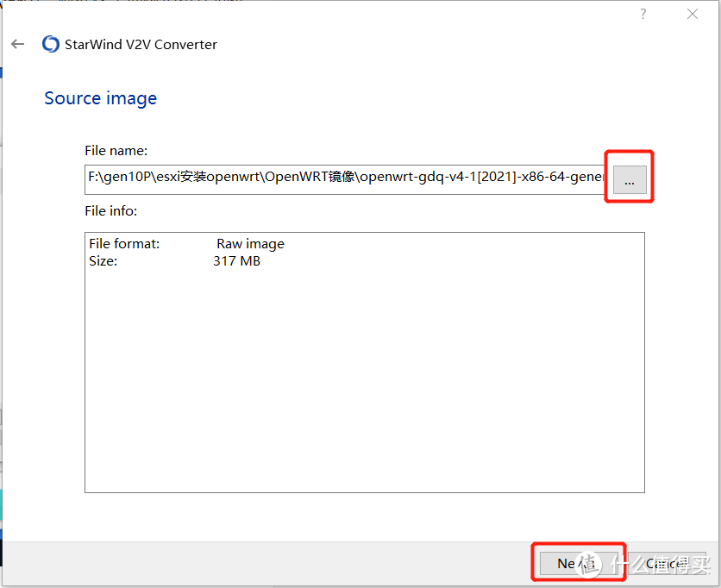Click the blue strip icon at top-left edge

(x=3, y=73)
